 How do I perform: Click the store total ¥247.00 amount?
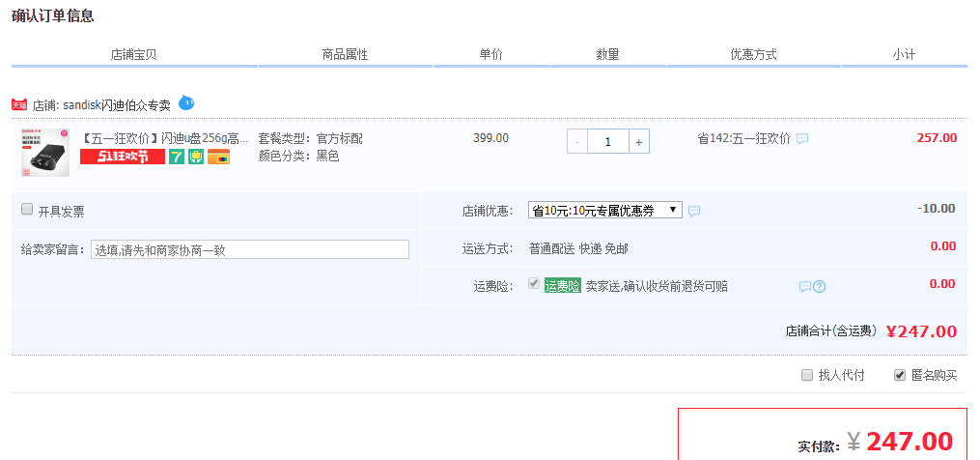pyautogui.click(x=921, y=331)
